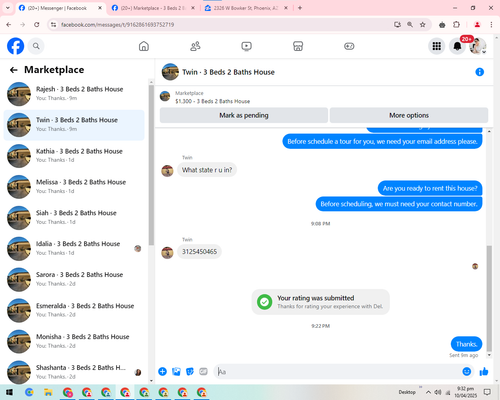
Task: Click Twin's avatar beside What state message
Action: (x=167, y=171)
